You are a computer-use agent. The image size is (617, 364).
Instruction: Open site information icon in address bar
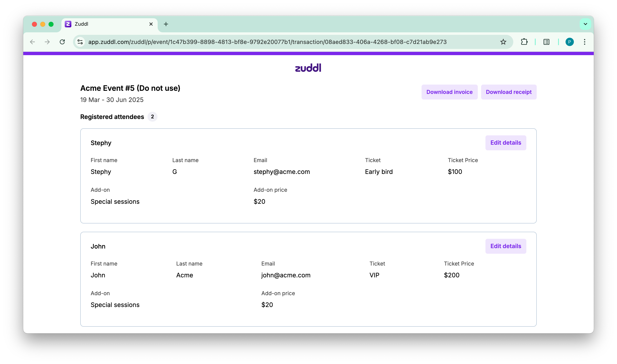[x=80, y=42]
